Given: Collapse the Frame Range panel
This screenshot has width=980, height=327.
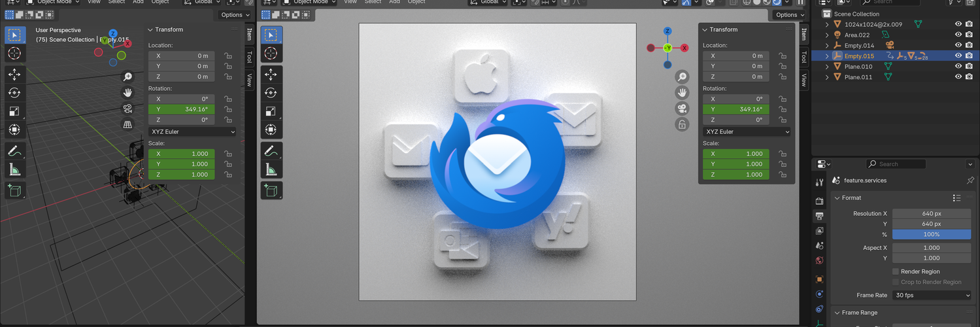Looking at the screenshot, I should (x=837, y=313).
